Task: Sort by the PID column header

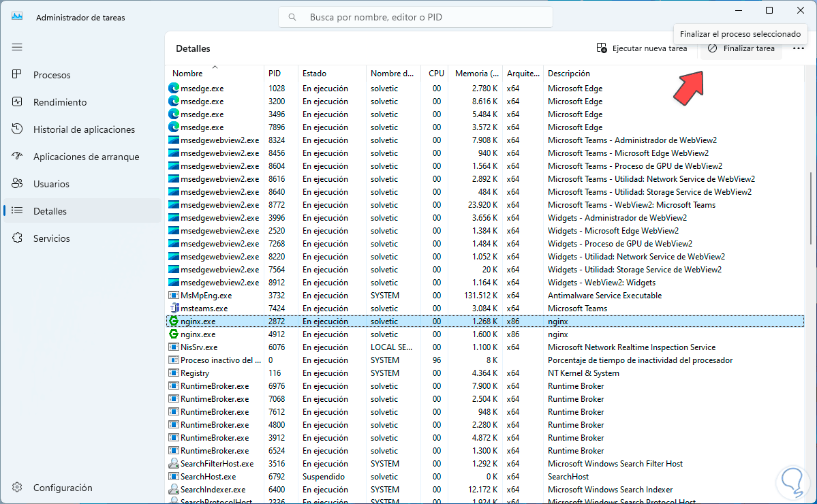Action: (281, 74)
